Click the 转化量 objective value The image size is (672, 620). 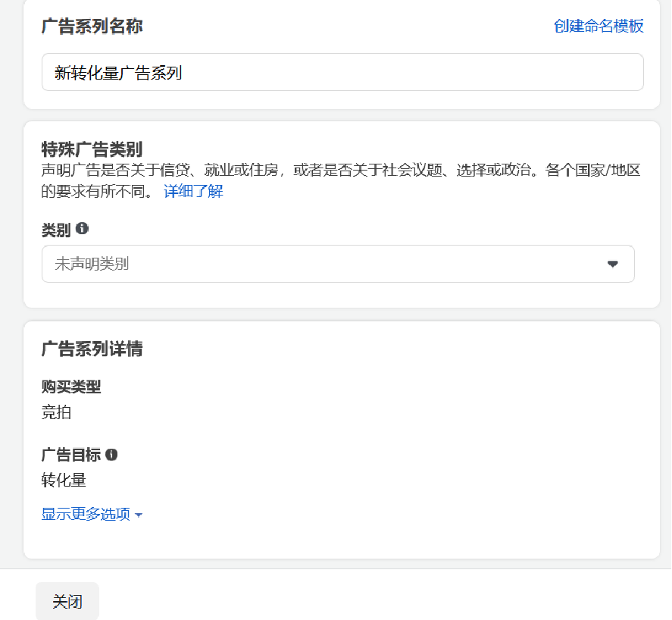click(64, 480)
